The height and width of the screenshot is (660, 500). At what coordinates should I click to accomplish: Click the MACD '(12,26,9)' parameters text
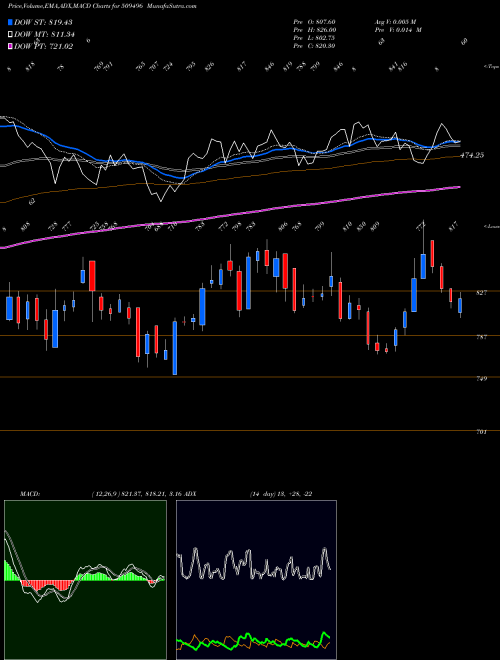pos(105,494)
